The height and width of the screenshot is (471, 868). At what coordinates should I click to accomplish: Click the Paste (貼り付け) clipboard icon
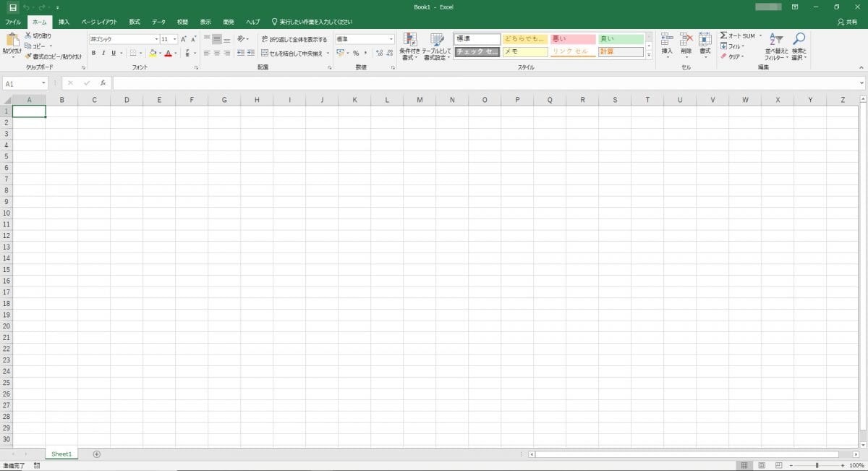12,40
